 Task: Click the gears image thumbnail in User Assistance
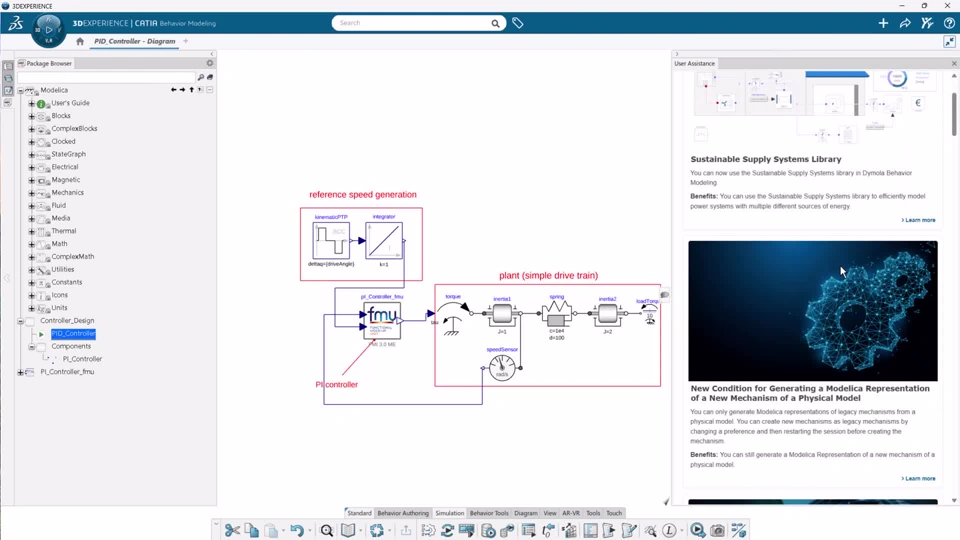(812, 311)
